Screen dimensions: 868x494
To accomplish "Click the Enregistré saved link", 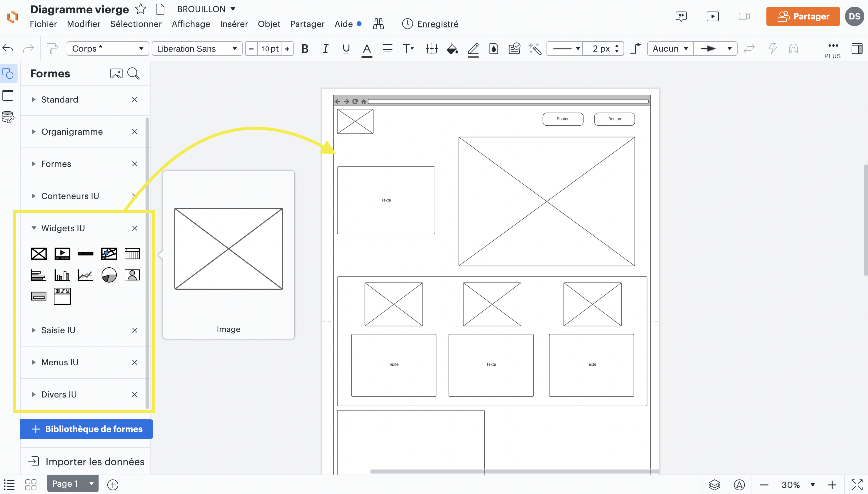I will (x=438, y=24).
